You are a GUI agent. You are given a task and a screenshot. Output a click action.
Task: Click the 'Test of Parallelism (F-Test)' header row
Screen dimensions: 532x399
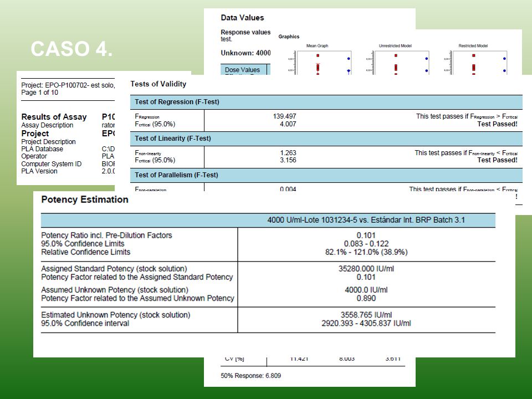(326, 175)
